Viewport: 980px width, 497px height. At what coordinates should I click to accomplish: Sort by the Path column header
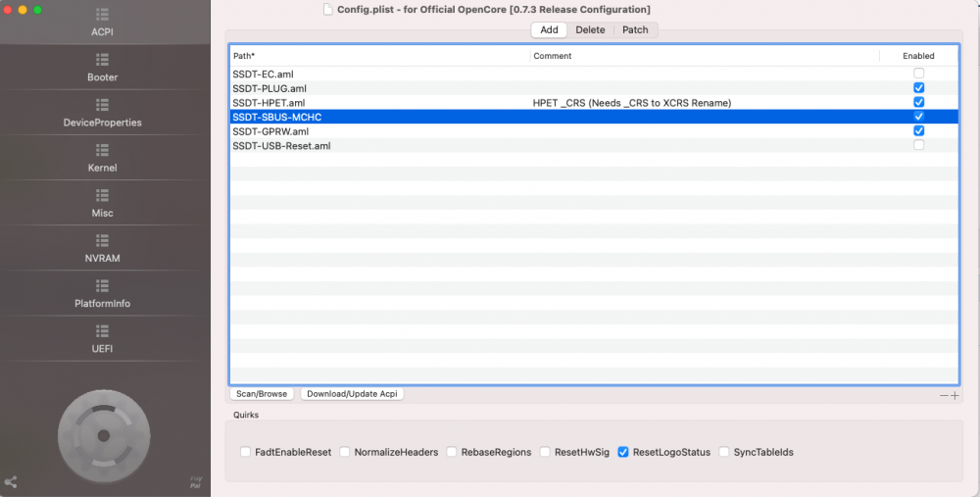click(x=380, y=56)
